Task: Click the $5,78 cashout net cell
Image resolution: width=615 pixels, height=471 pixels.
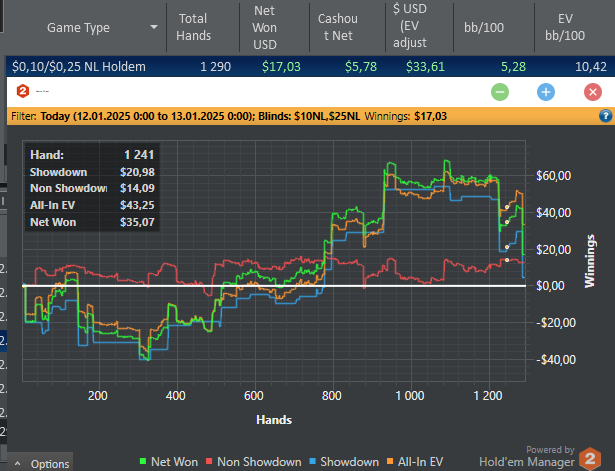Action: [361, 67]
